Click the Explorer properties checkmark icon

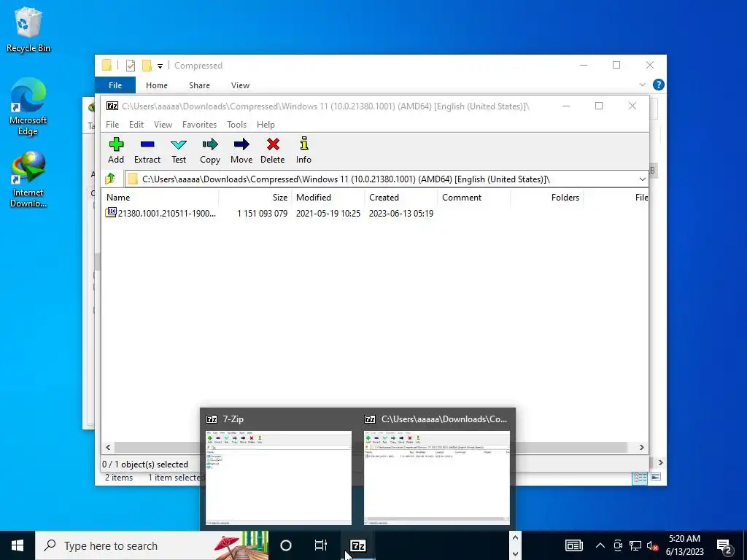click(x=130, y=66)
